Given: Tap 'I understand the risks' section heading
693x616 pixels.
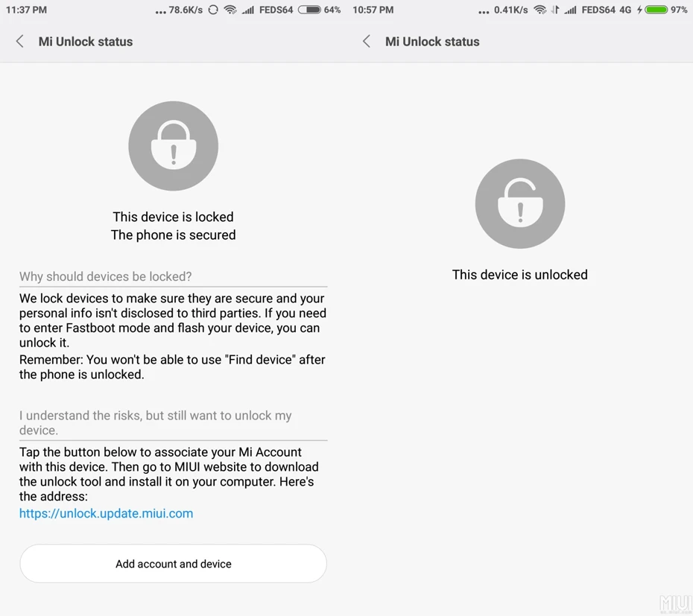Looking at the screenshot, I should [155, 422].
